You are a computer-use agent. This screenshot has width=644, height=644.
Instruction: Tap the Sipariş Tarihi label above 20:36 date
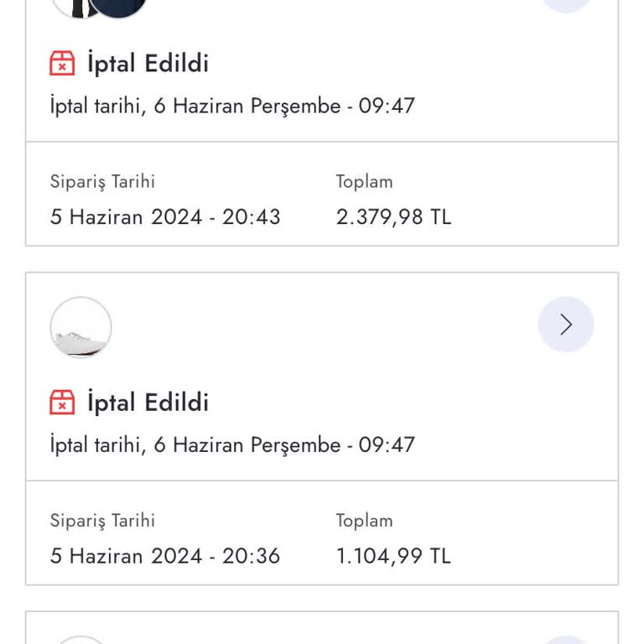(102, 521)
